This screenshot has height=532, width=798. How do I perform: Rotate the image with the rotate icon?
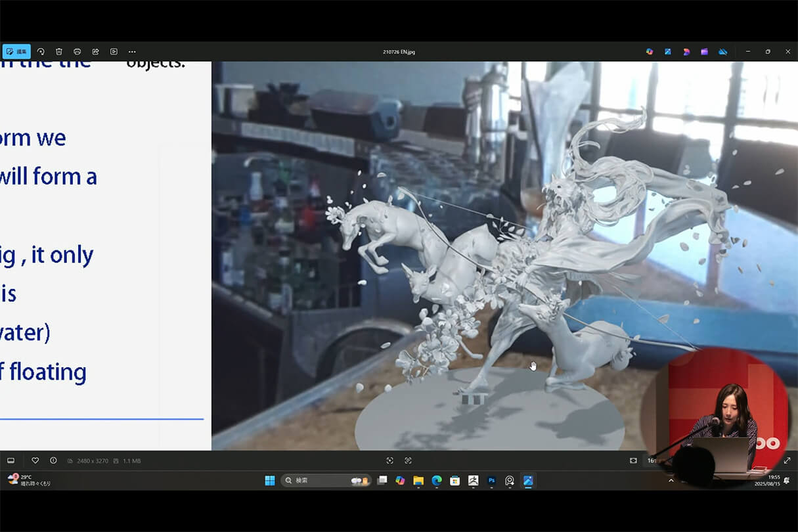coord(41,51)
